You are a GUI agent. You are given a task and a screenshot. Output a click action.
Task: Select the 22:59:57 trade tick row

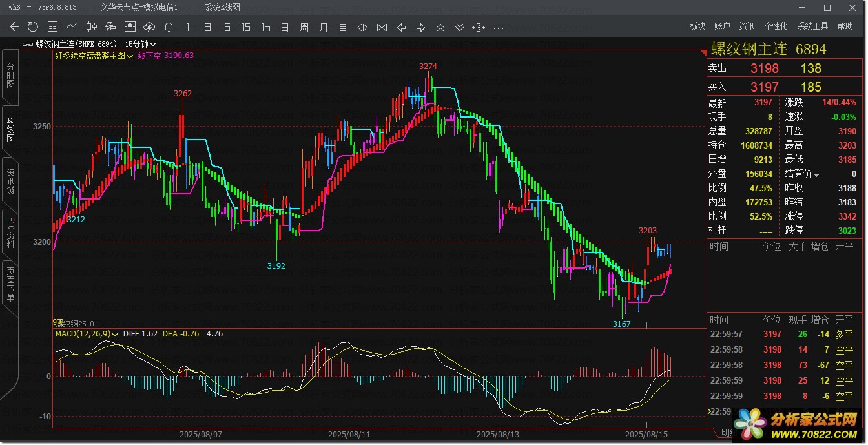[785, 335]
